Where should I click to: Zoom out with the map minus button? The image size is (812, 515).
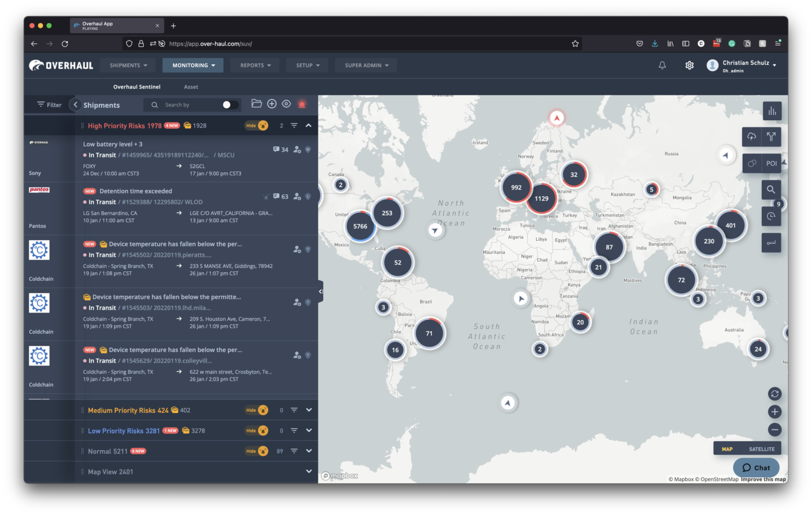pos(775,430)
